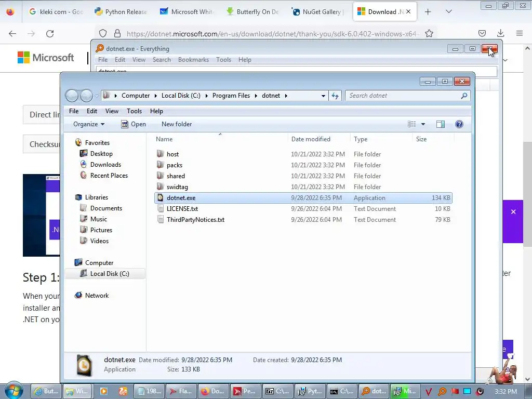This screenshot has height=399, width=532.
Task: Select the dotnet.exe application icon
Action: click(160, 197)
